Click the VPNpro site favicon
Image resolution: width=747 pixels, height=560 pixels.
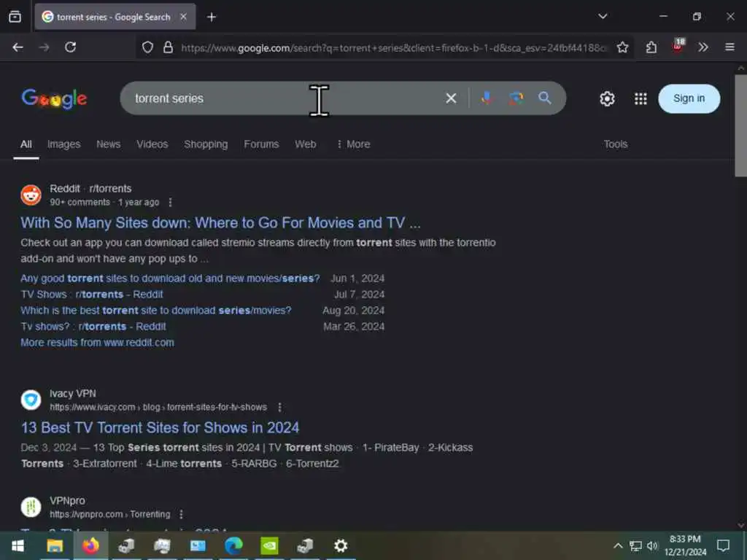[x=31, y=507]
